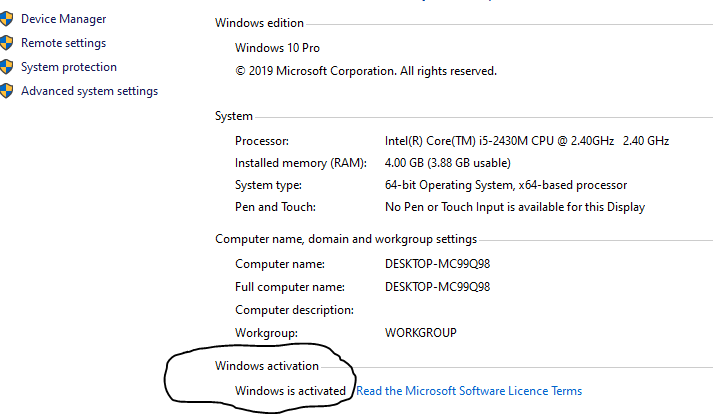Click the DESKTOP-MC99Q98 computer name value
Viewport: 713px width, 414px height.
437,264
